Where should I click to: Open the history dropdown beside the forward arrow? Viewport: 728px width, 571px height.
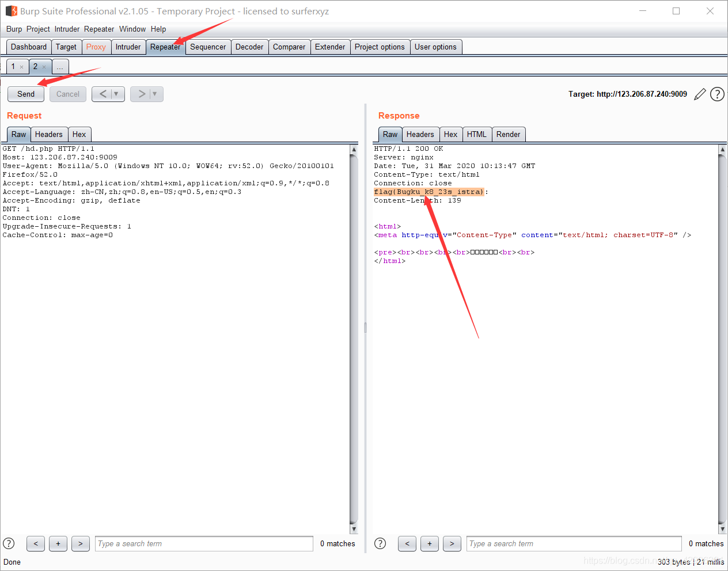(x=155, y=94)
